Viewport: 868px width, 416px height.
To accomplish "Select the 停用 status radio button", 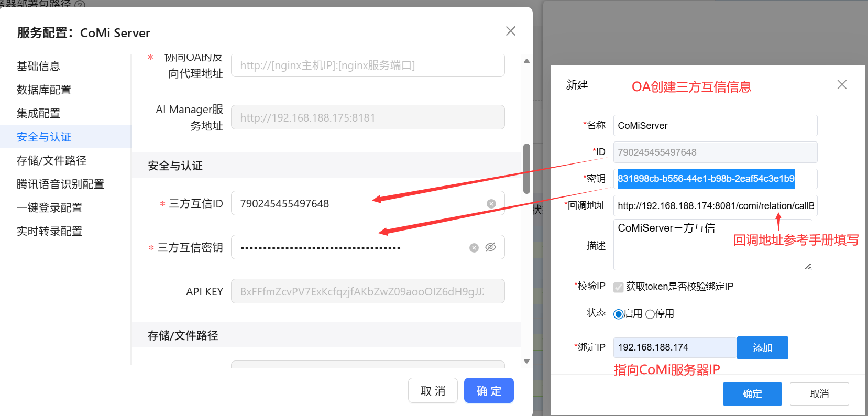I will point(650,314).
